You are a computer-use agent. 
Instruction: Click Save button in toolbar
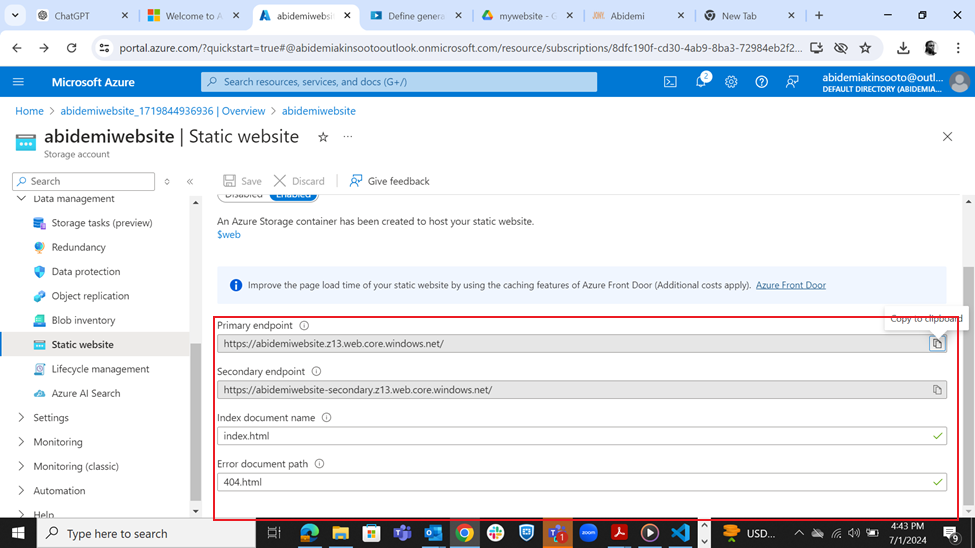pyautogui.click(x=243, y=181)
